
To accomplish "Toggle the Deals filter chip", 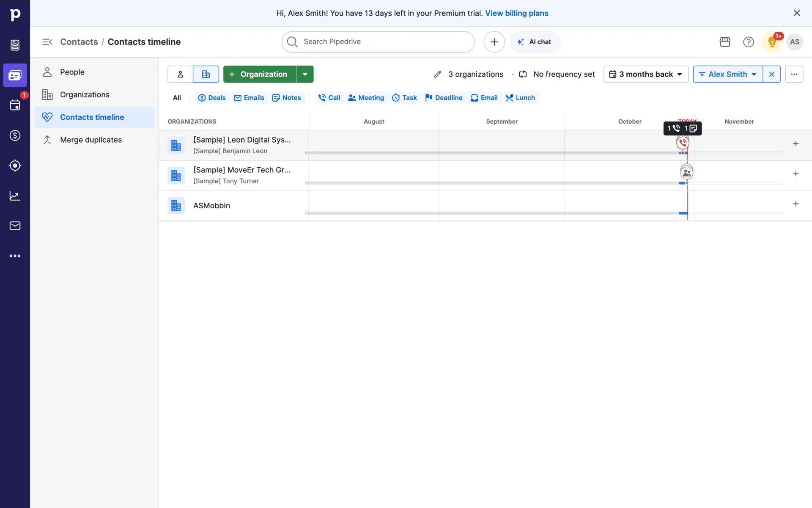I will pyautogui.click(x=212, y=98).
